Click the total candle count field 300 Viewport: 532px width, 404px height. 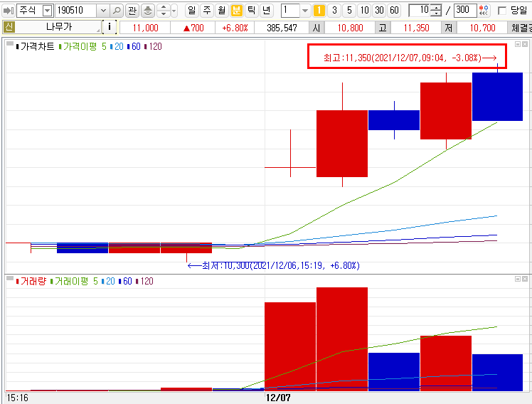pyautogui.click(x=465, y=11)
